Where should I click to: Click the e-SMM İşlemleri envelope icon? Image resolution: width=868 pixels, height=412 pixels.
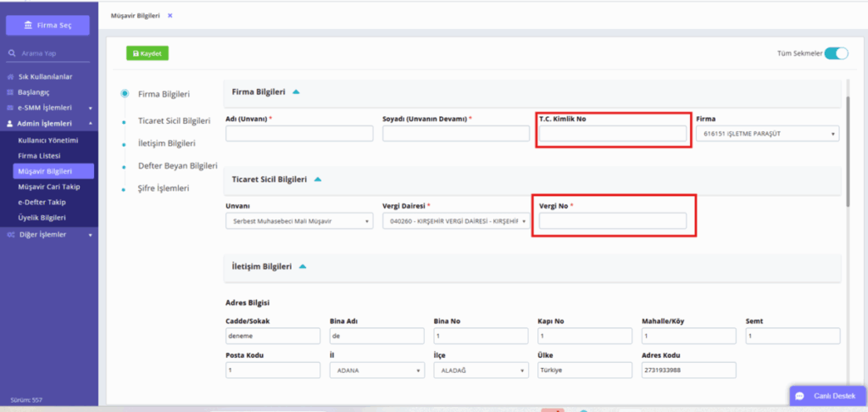10,108
